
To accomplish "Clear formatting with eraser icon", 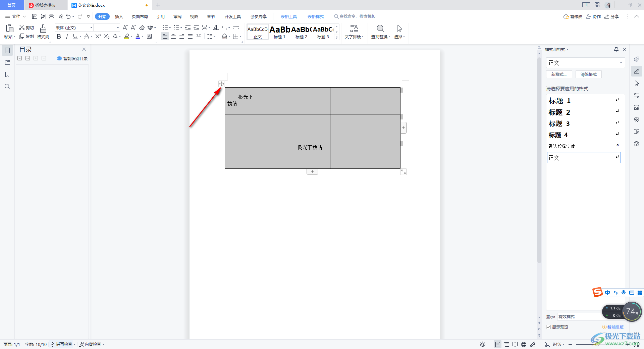I will (x=142, y=28).
